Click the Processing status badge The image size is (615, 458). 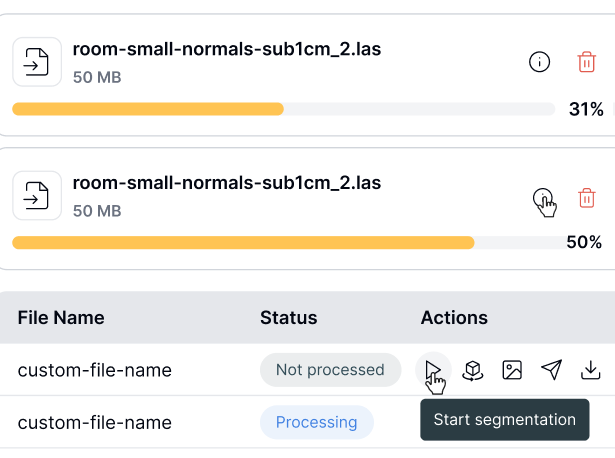pyautogui.click(x=316, y=422)
